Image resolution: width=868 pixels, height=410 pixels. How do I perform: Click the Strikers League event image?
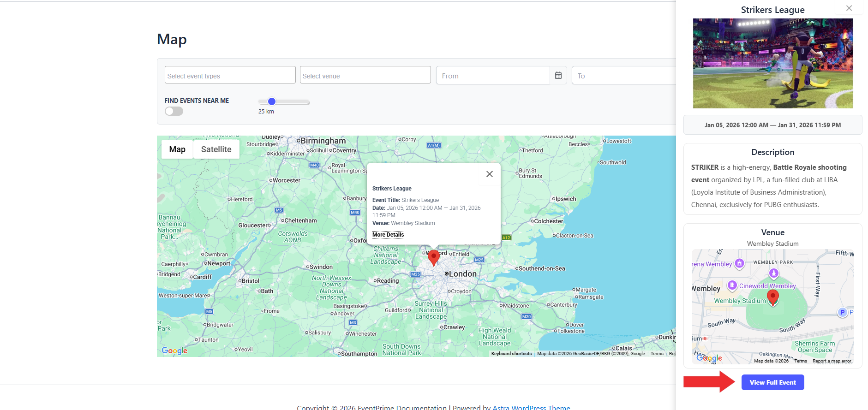(772, 64)
